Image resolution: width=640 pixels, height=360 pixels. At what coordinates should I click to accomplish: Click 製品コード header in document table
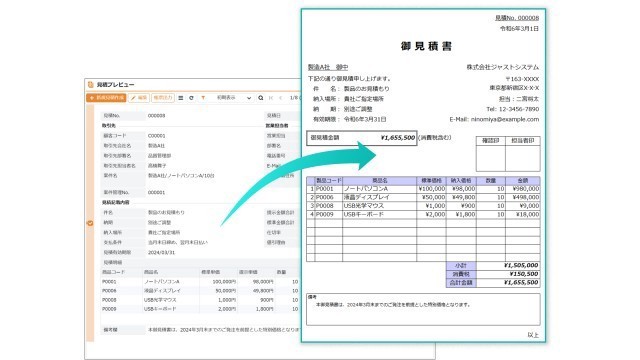(x=329, y=180)
